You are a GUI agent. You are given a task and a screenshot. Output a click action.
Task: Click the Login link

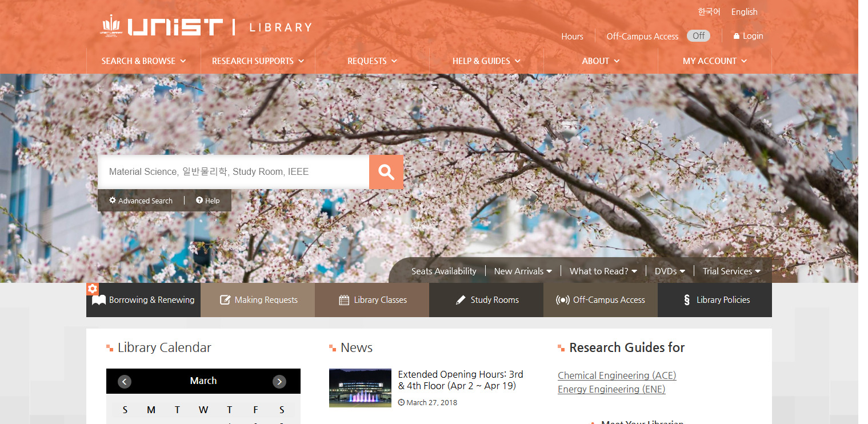[x=749, y=36]
